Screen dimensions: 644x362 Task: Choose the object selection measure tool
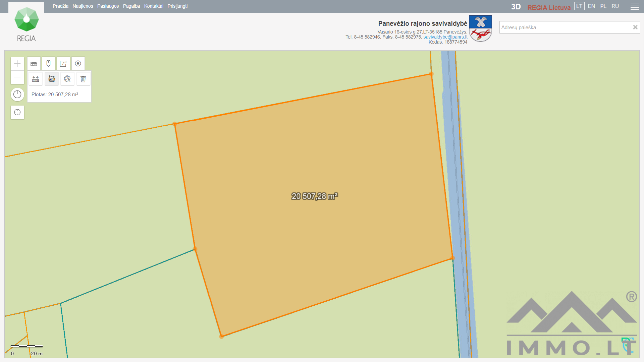tap(67, 79)
